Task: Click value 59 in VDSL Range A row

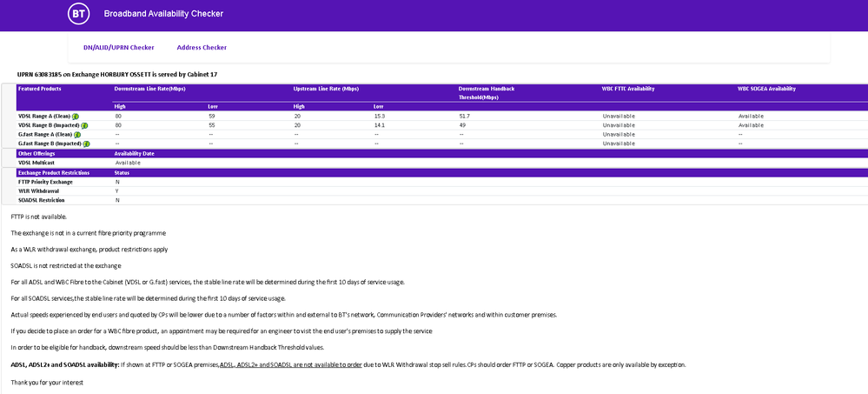Action: pos(211,117)
